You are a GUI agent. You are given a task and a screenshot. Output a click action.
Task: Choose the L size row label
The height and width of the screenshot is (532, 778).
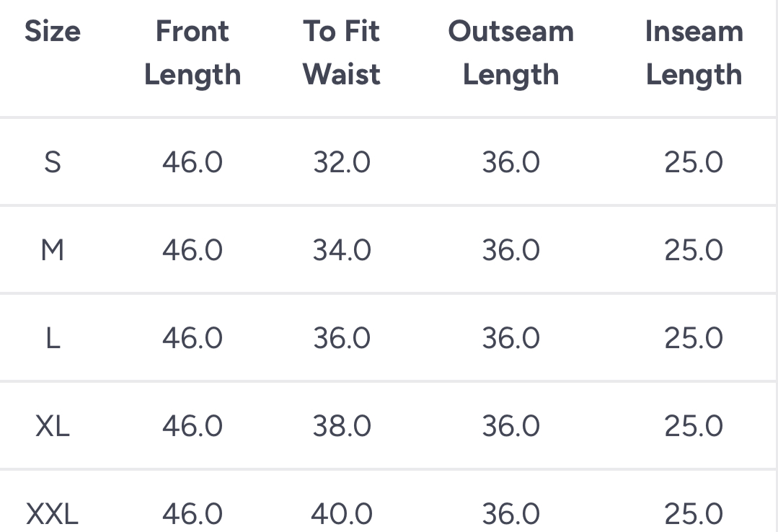(x=52, y=339)
